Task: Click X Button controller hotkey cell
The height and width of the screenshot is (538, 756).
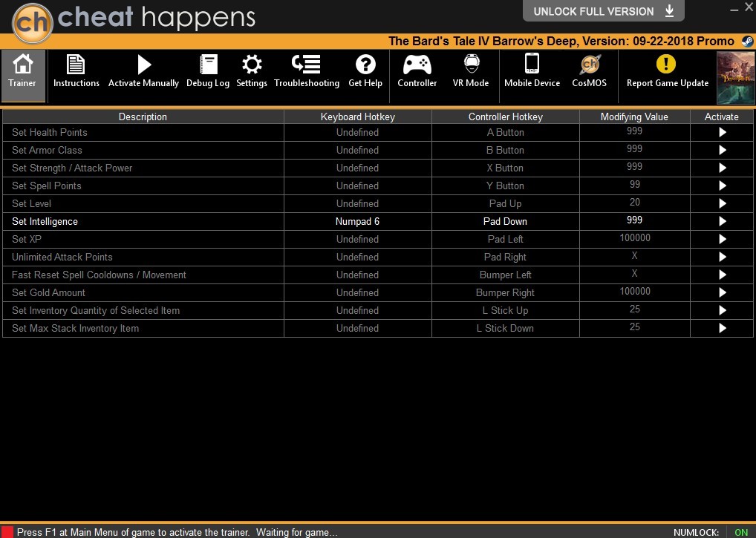Action: tap(505, 168)
